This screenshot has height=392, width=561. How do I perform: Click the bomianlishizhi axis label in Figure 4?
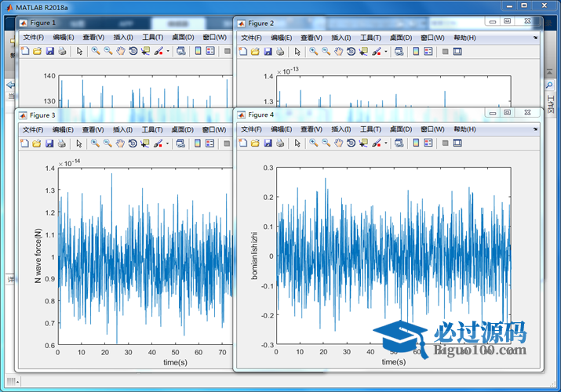click(254, 256)
